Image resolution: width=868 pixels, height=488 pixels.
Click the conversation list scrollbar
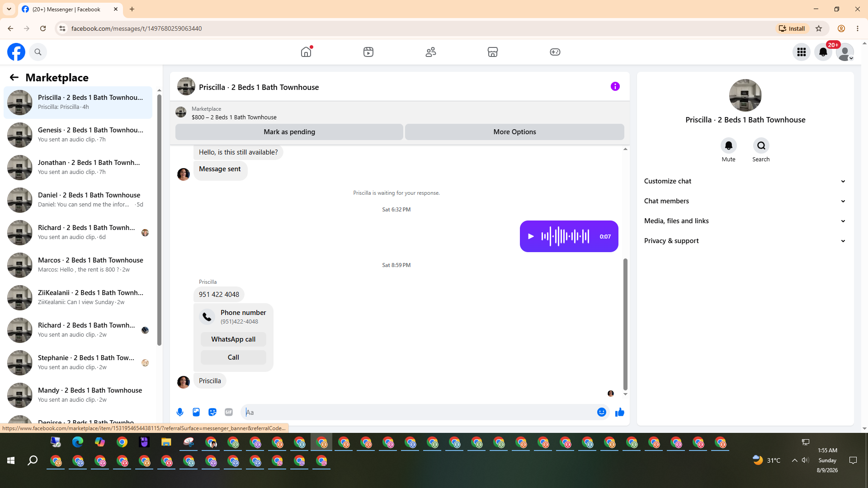pyautogui.click(x=159, y=220)
